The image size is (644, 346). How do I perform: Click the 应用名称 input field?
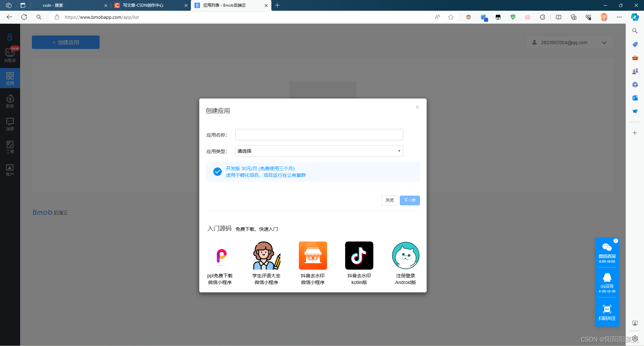318,134
